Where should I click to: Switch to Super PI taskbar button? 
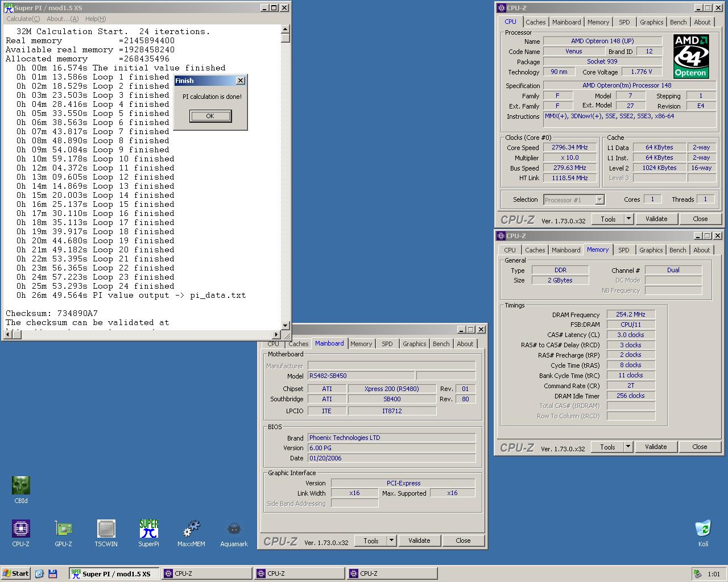(x=114, y=573)
